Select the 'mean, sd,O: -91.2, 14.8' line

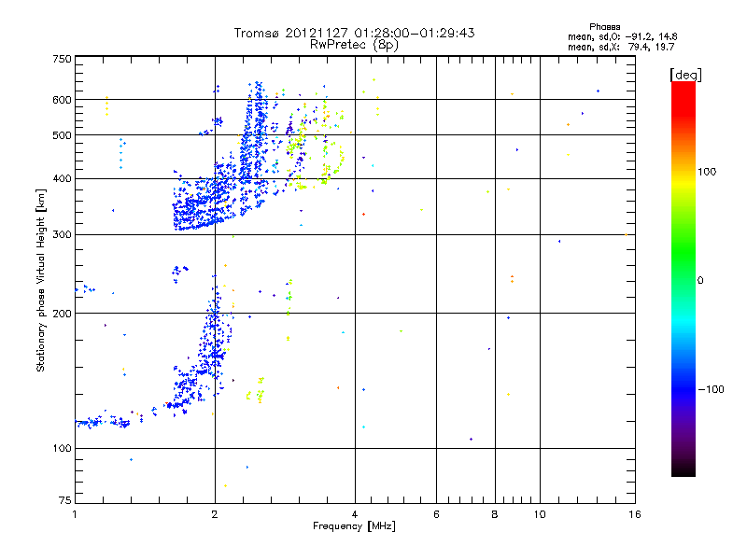click(622, 37)
